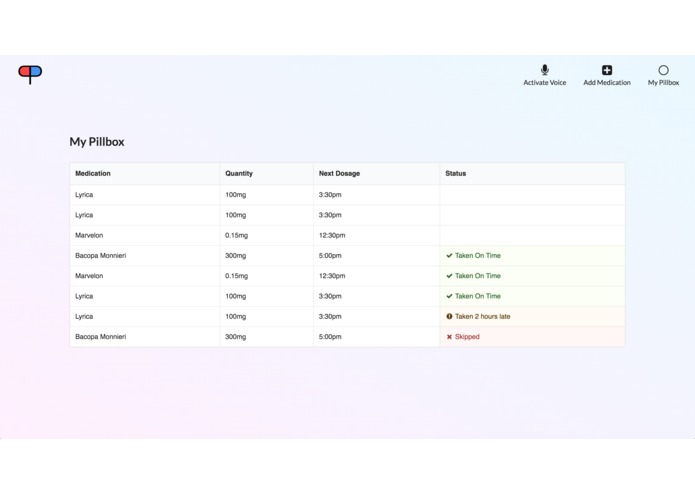Click the red X icon beside Skipped
The height and width of the screenshot is (494, 695).
(449, 337)
